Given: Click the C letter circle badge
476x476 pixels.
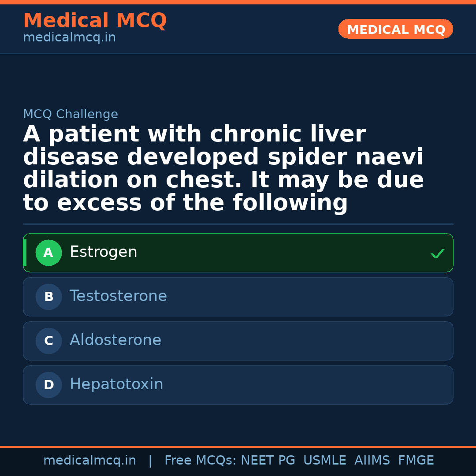Looking at the screenshot, I should coord(48,341).
